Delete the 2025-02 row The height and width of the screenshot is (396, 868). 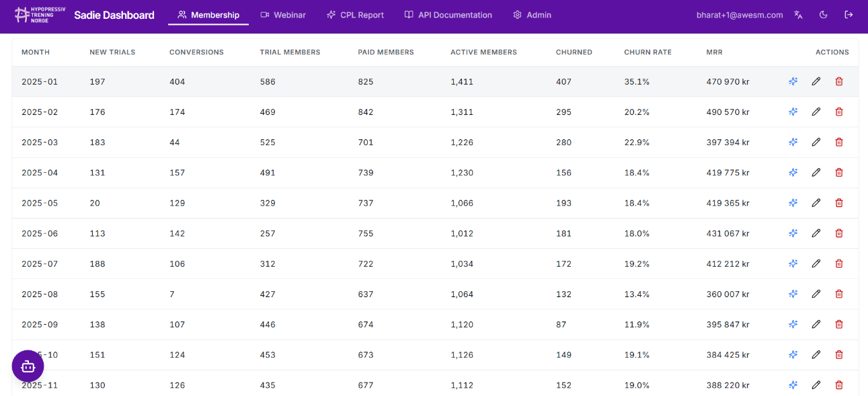[x=839, y=112]
